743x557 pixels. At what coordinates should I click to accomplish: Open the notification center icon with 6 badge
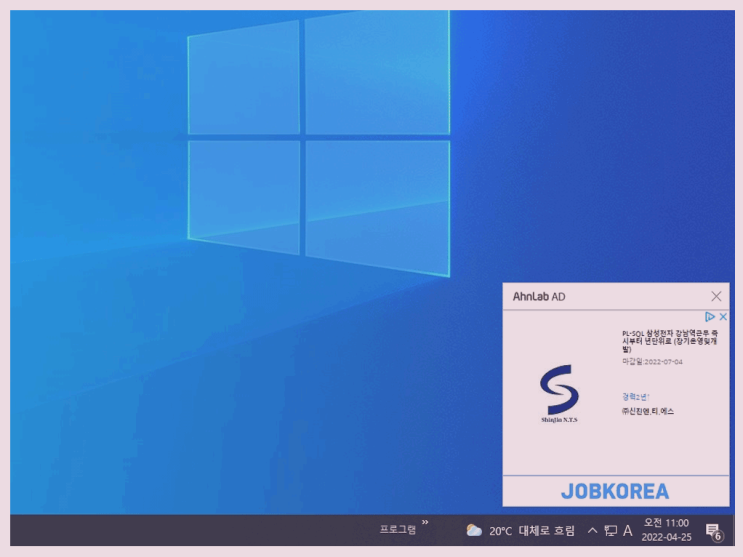[714, 531]
